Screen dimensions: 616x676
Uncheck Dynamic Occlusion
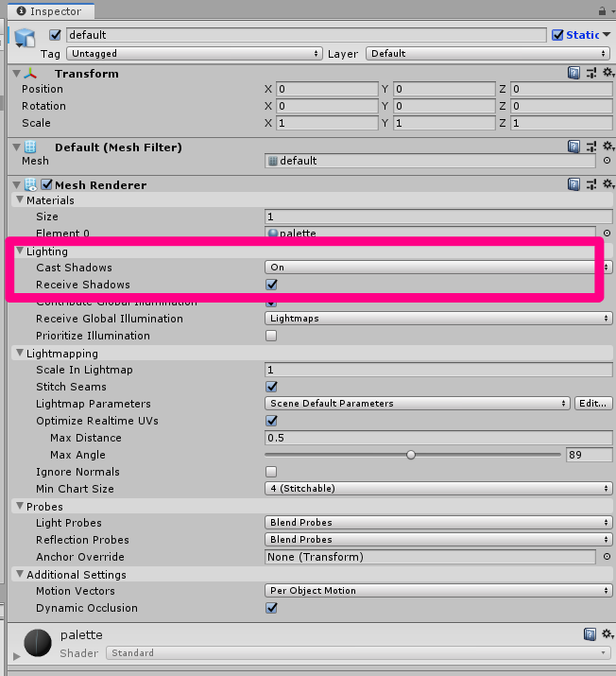pyautogui.click(x=271, y=608)
